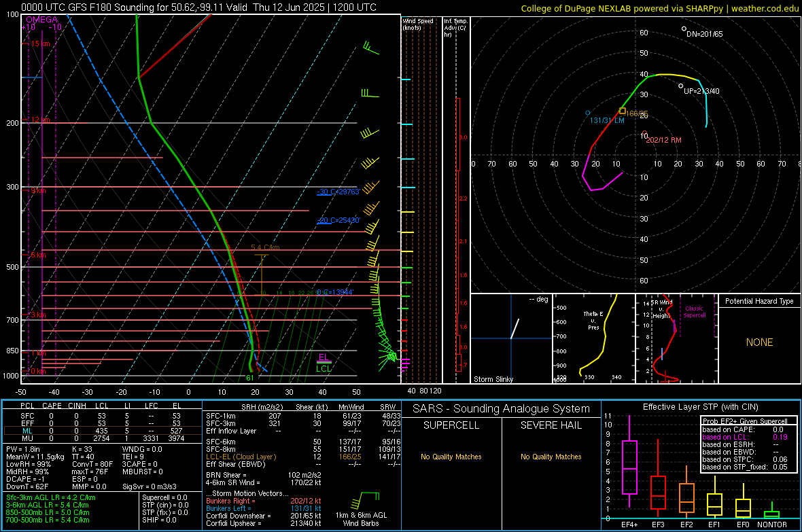The image size is (802, 532).
Task: Click the SUPERCELL analogue column header
Action: (x=451, y=425)
